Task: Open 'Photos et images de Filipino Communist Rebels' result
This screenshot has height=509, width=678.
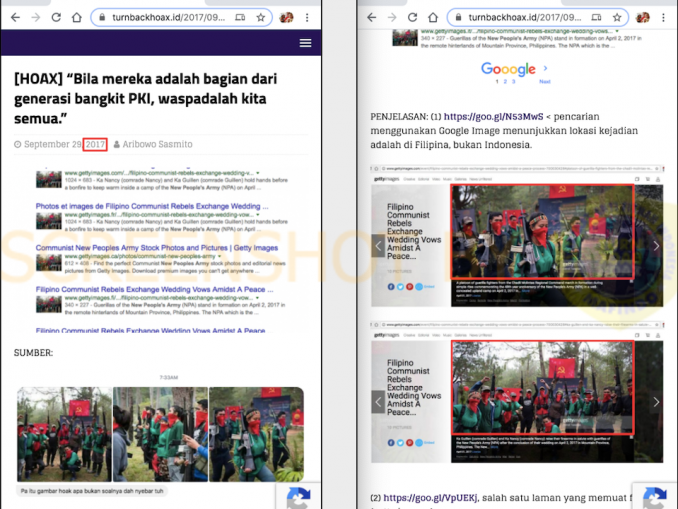Action: [x=152, y=206]
